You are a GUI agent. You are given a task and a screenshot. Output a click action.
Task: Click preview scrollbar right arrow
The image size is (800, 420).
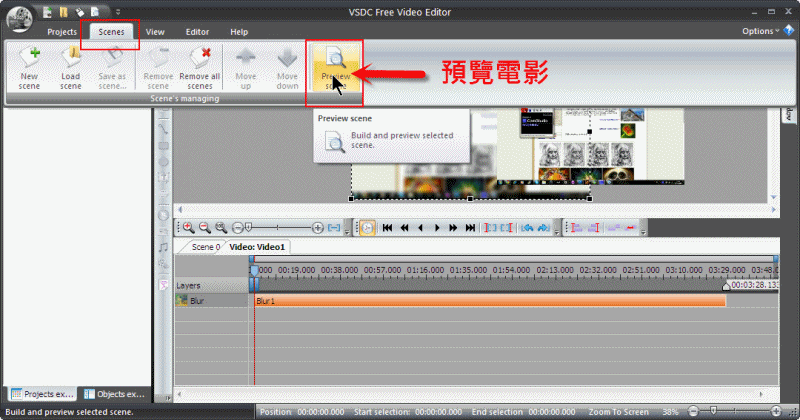pos(773,209)
